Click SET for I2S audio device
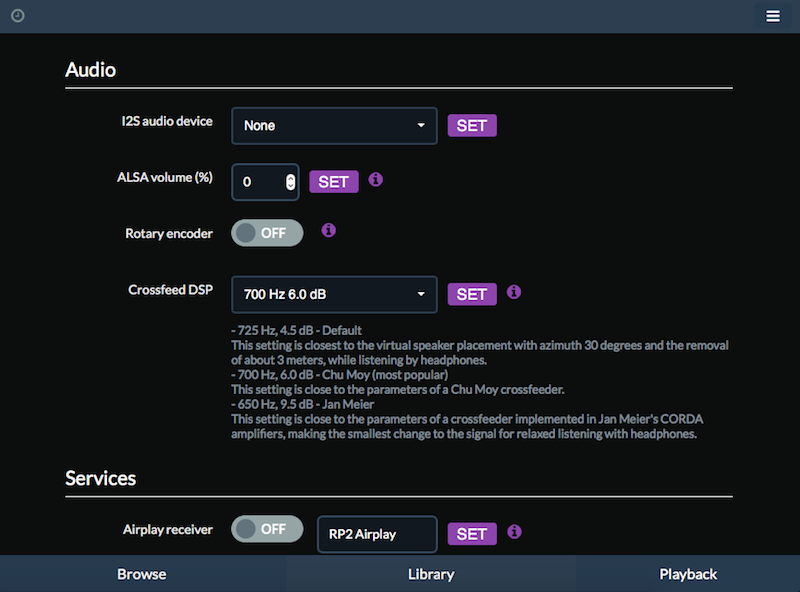This screenshot has width=800, height=592. click(x=472, y=126)
